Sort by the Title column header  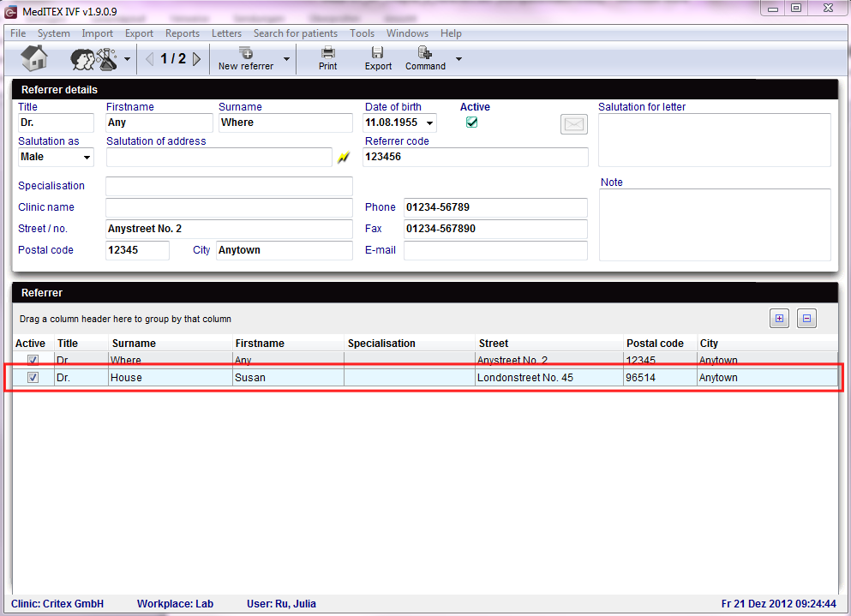(x=81, y=343)
